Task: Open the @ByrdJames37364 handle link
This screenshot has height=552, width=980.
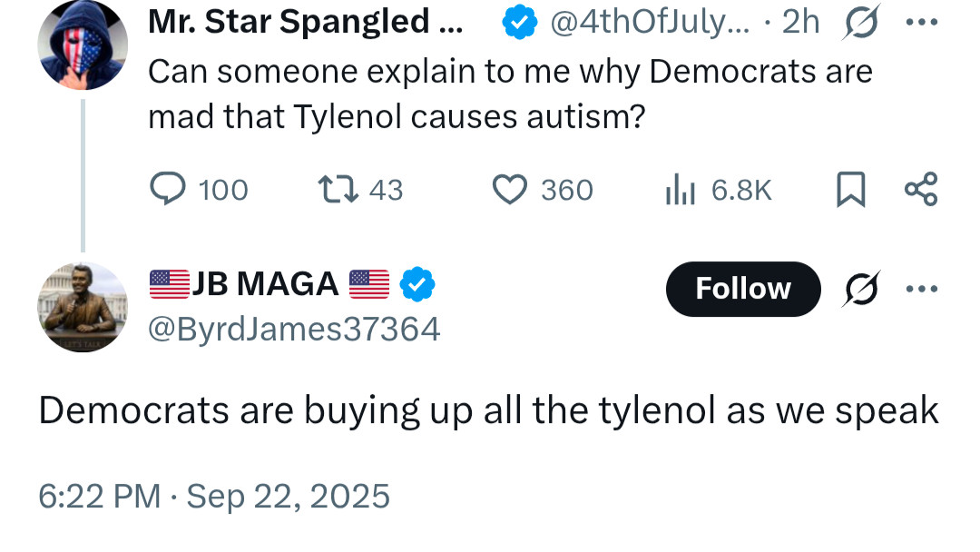Action: point(294,329)
